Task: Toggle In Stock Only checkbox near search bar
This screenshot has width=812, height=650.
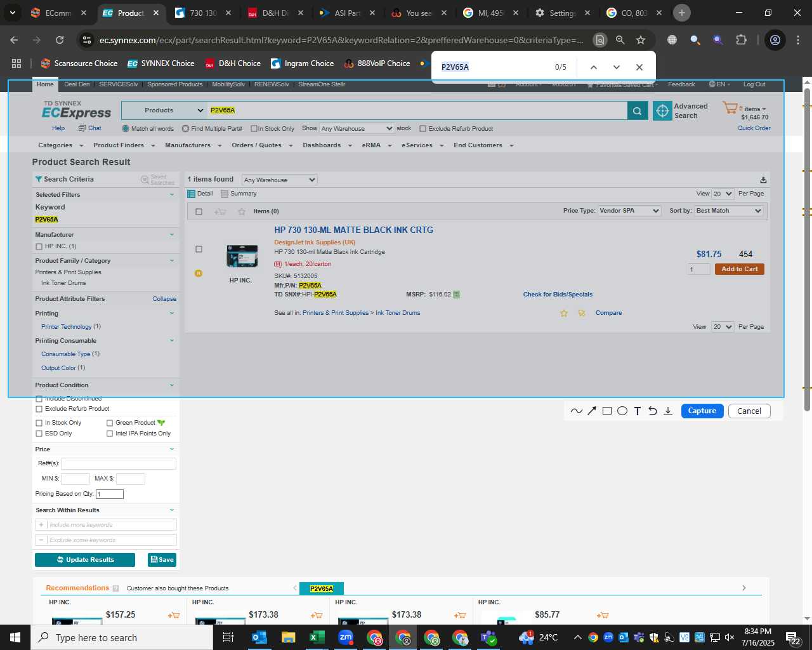Action: [x=254, y=129]
